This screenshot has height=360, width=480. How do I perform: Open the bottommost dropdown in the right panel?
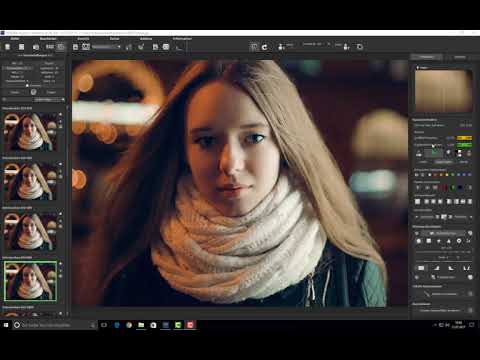point(442,310)
